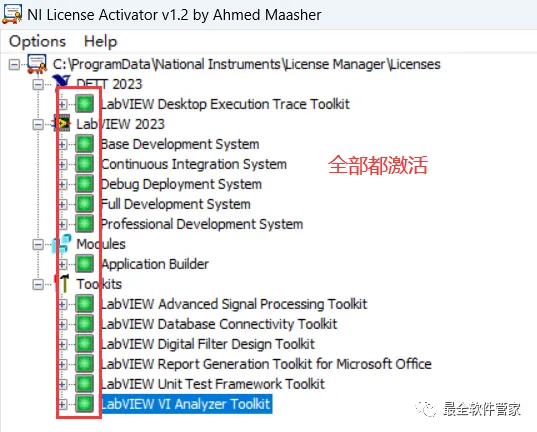Click the Modules cube icon
This screenshot has width=537, height=432.
tap(62, 244)
